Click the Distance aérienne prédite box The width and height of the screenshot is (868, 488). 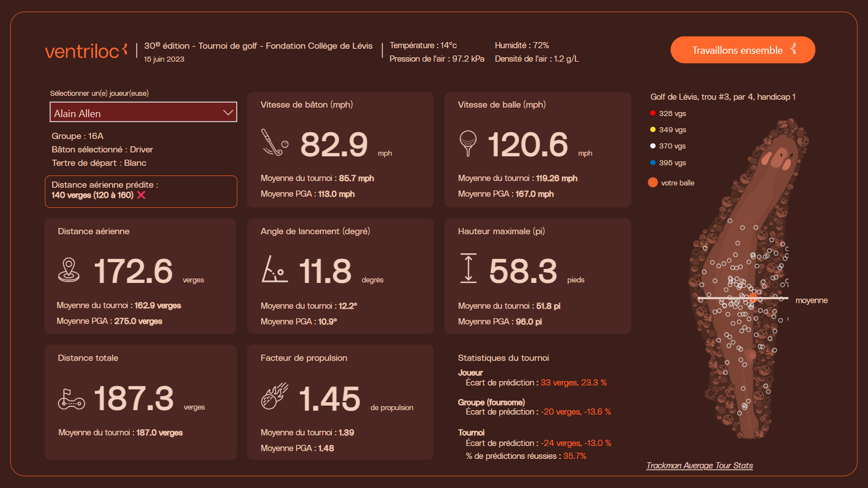(141, 191)
